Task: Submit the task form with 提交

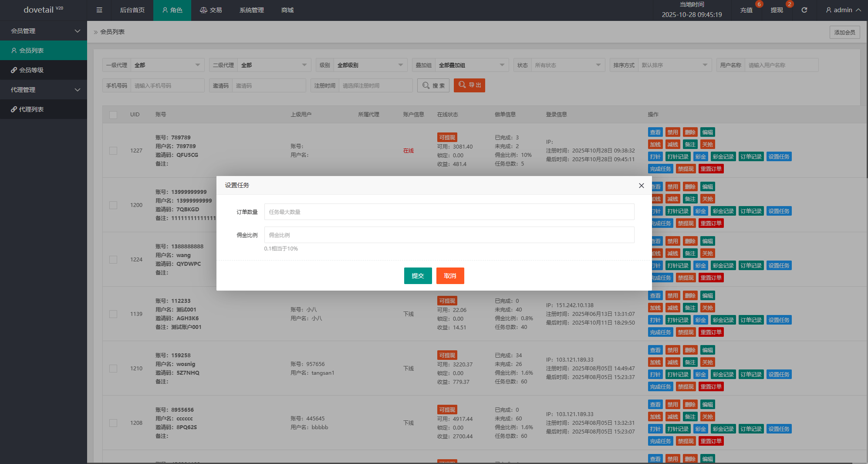Action: point(418,276)
